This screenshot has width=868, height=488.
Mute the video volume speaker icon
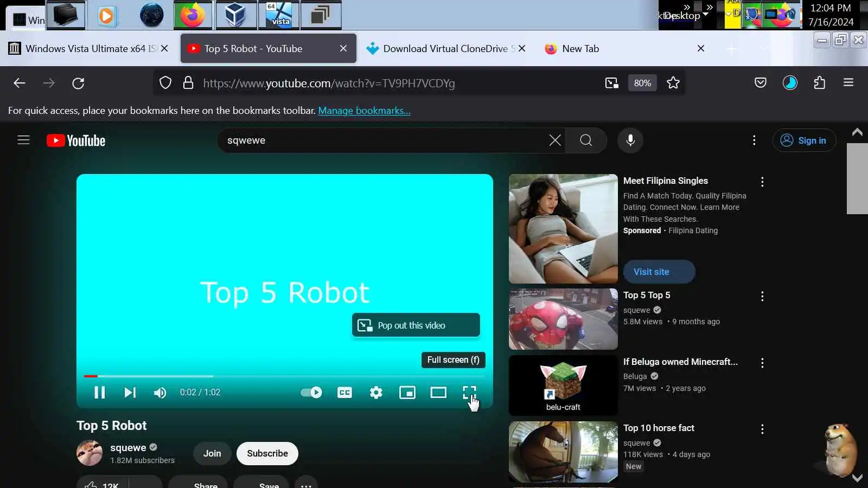pos(160,393)
